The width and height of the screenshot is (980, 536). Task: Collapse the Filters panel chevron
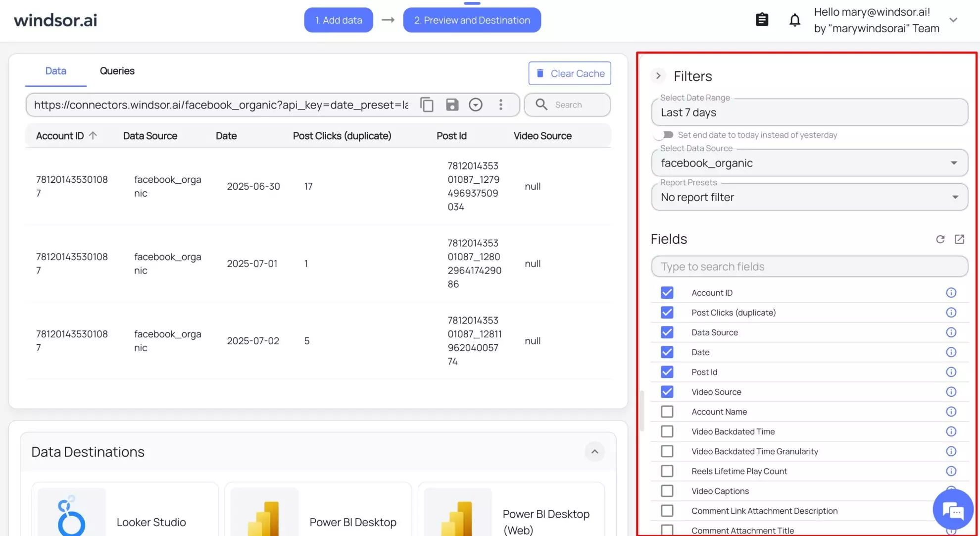tap(658, 76)
